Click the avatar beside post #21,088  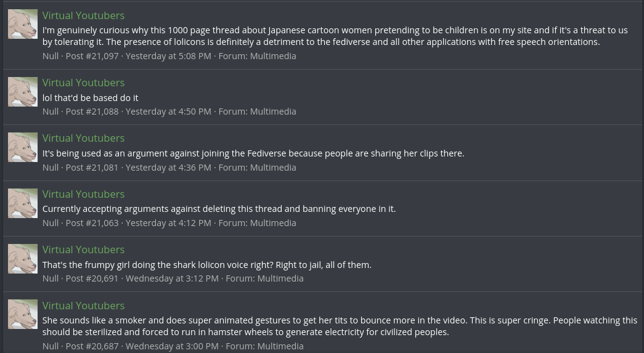coord(23,92)
